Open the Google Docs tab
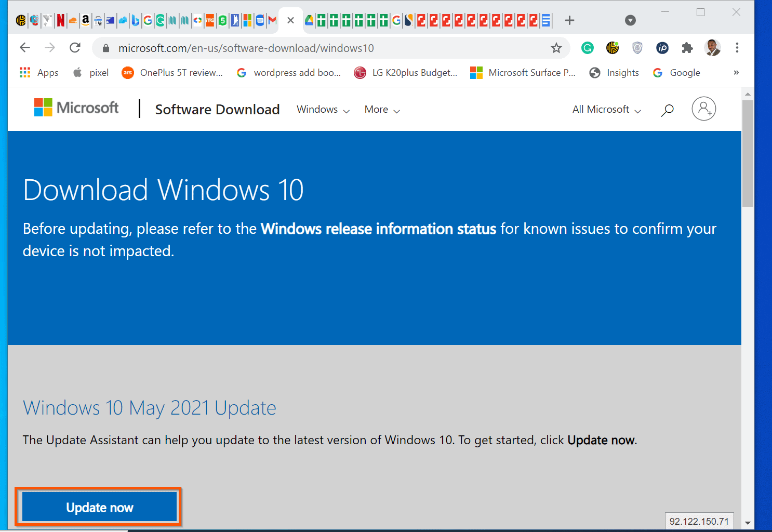 (546, 20)
